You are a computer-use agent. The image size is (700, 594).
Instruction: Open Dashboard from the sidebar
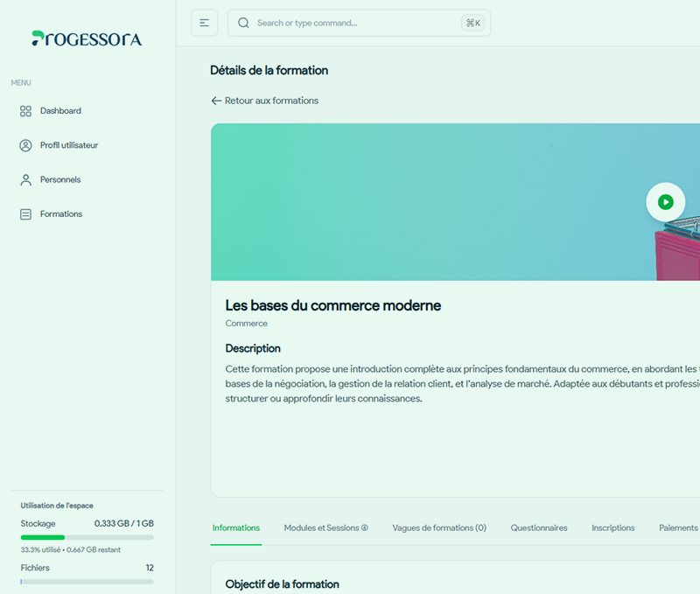(60, 111)
